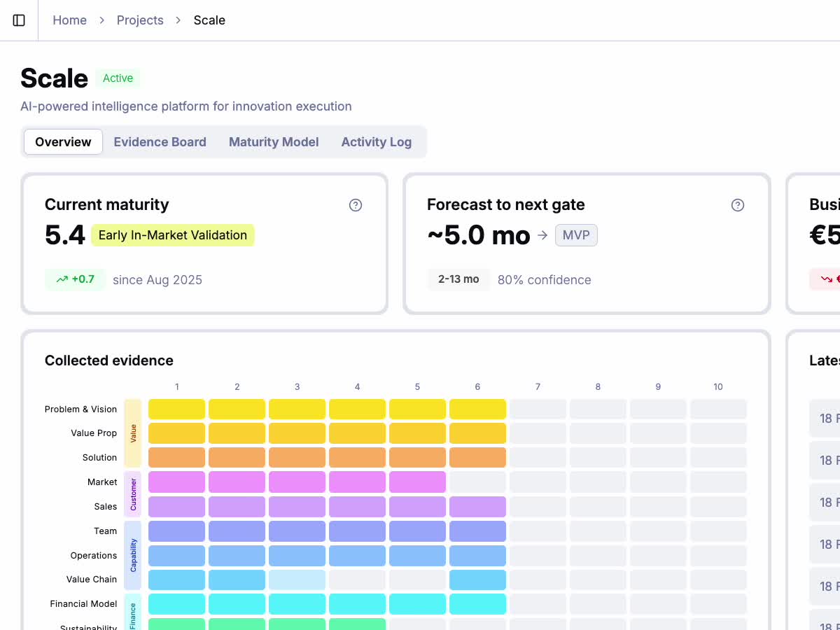The width and height of the screenshot is (840, 630).
Task: Select the Activity Log tab
Action: (x=376, y=142)
